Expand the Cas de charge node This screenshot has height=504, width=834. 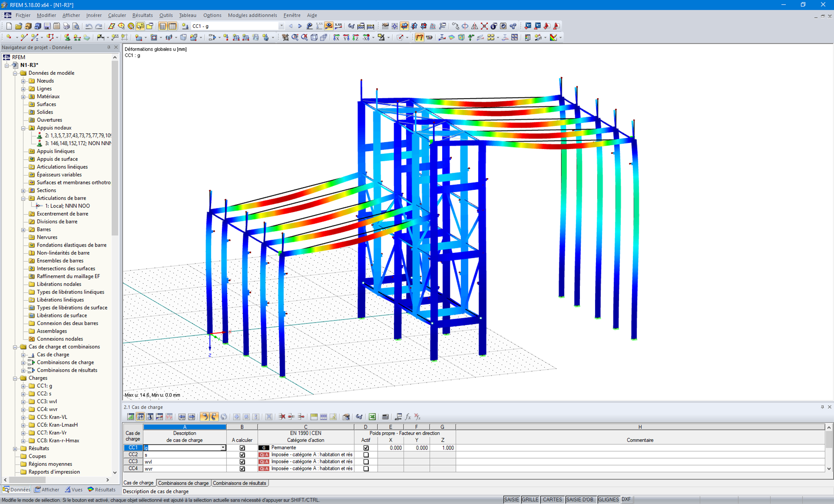(x=24, y=354)
